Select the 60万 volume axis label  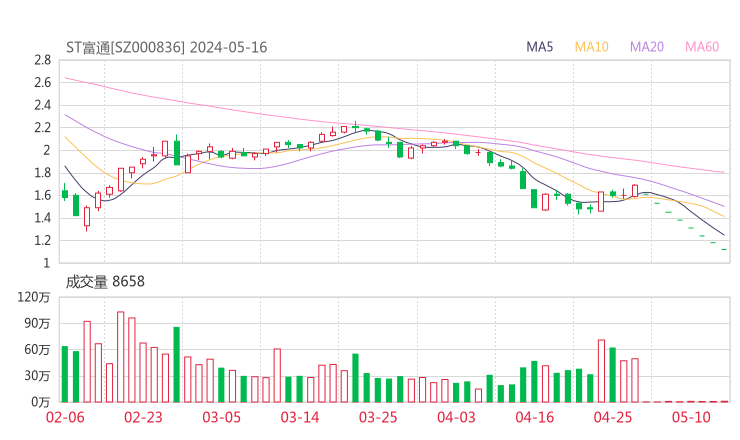click(37, 350)
